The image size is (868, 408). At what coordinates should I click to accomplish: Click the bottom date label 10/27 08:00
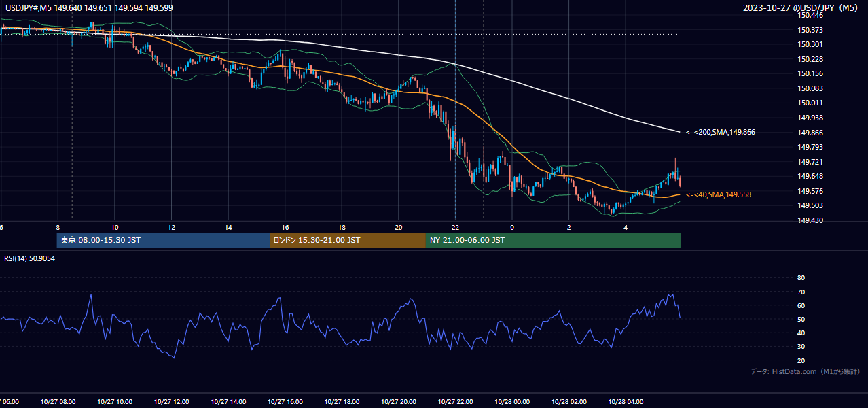58,402
